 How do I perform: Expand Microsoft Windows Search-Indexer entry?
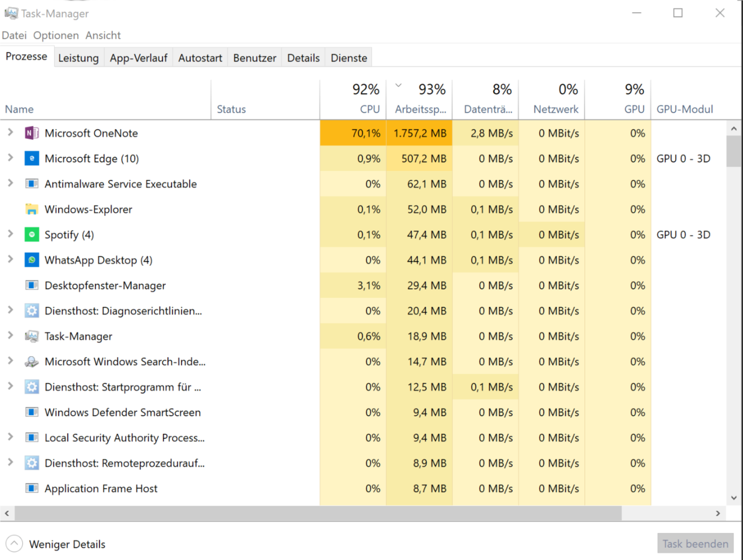pos(10,361)
